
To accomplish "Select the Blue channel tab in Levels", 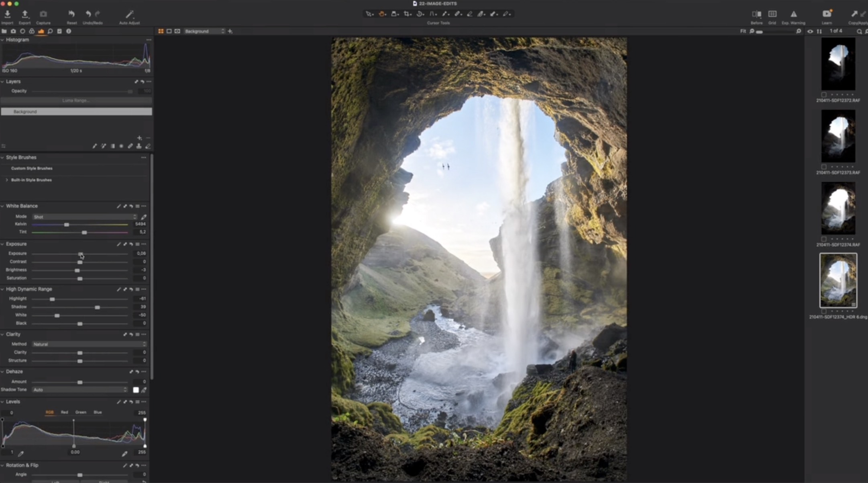I will 98,412.
